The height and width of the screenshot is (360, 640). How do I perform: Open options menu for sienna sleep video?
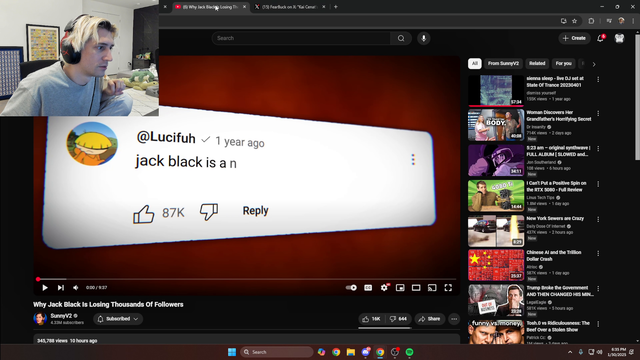598,80
